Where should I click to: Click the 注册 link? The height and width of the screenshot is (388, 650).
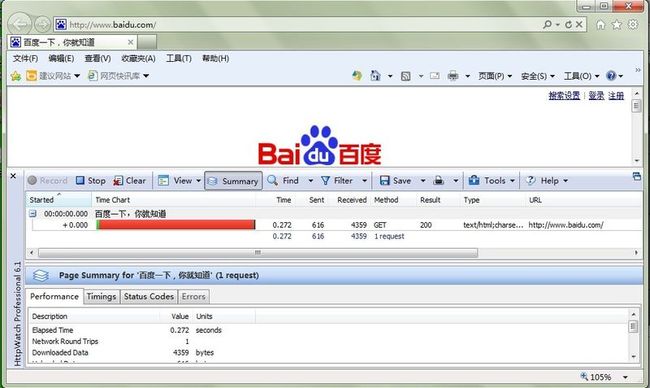616,96
